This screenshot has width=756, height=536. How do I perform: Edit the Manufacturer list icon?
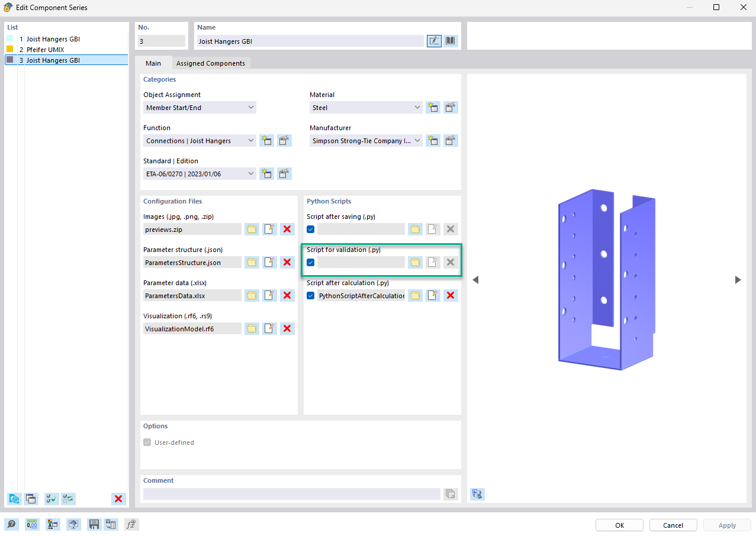pyautogui.click(x=451, y=141)
